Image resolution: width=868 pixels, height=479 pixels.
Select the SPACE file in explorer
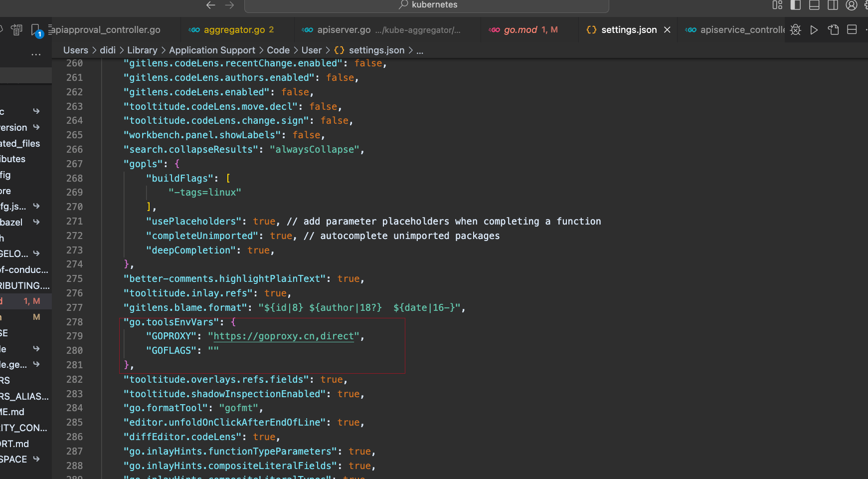click(x=13, y=459)
